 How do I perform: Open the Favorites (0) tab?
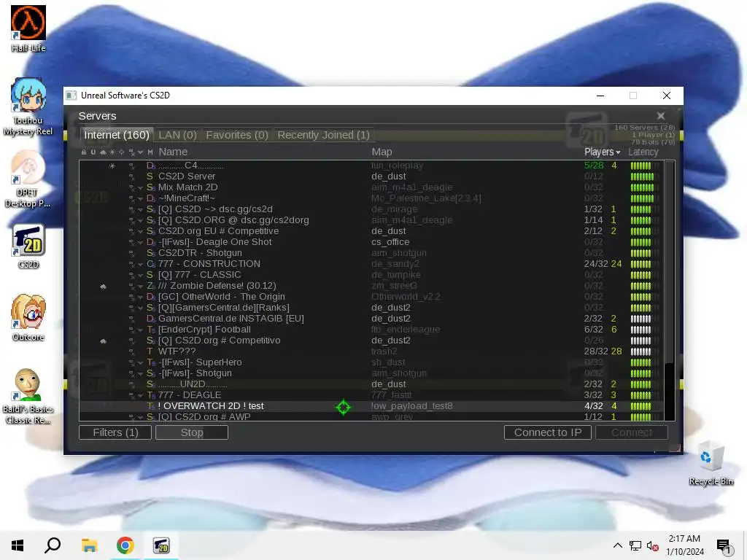click(x=237, y=135)
